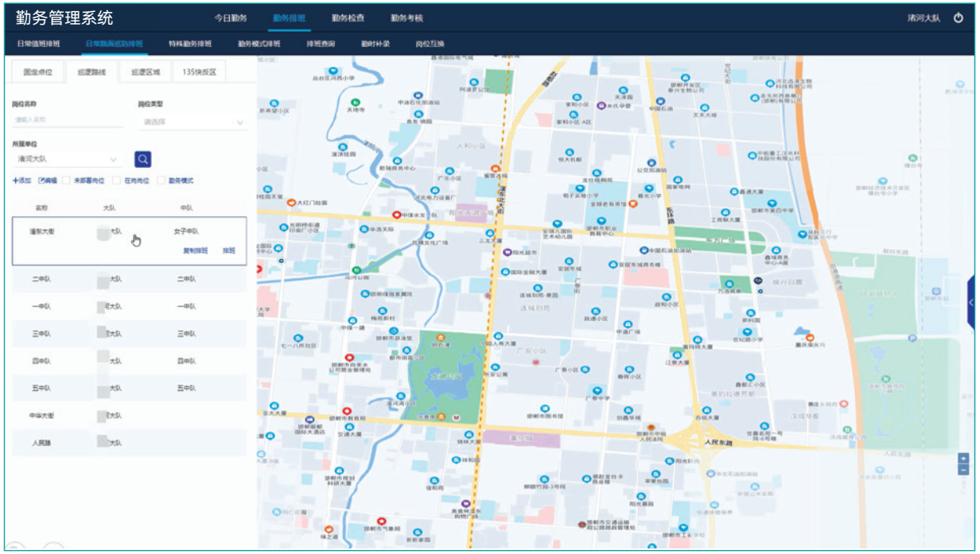Tick the 在岗岗位 checkbox
This screenshot has height=554, width=980.
pos(116,180)
